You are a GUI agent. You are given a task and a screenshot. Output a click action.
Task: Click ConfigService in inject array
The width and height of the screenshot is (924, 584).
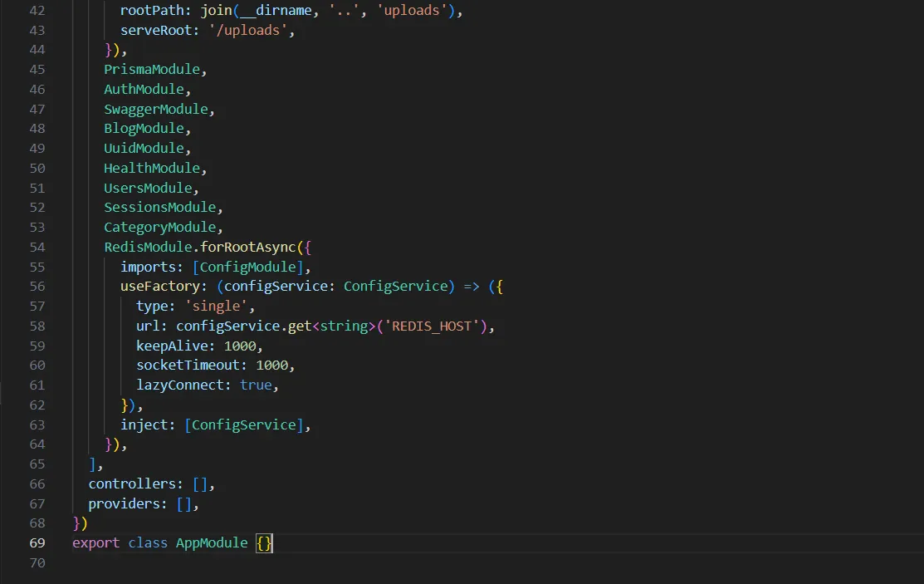tap(243, 425)
